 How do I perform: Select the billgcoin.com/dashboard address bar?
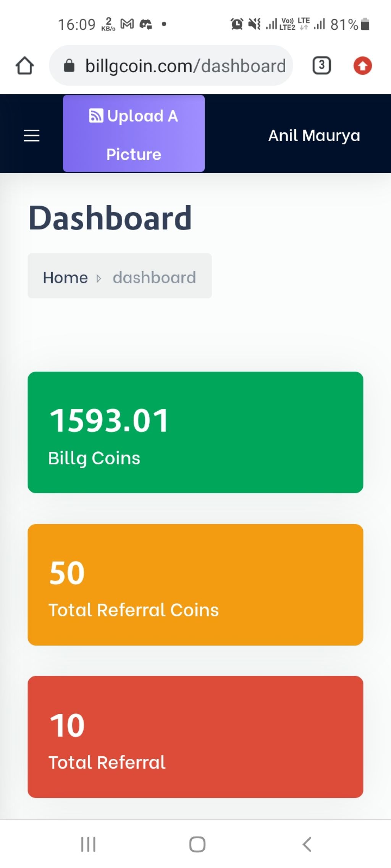[171, 66]
